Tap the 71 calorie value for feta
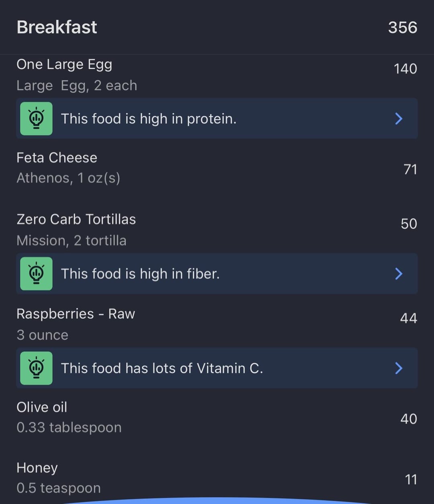Screen dimensions: 434x504 [410, 170]
